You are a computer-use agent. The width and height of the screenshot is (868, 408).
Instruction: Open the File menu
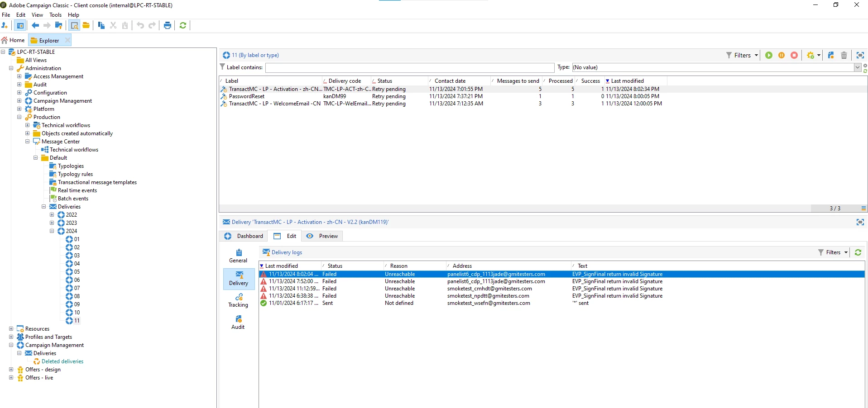6,15
